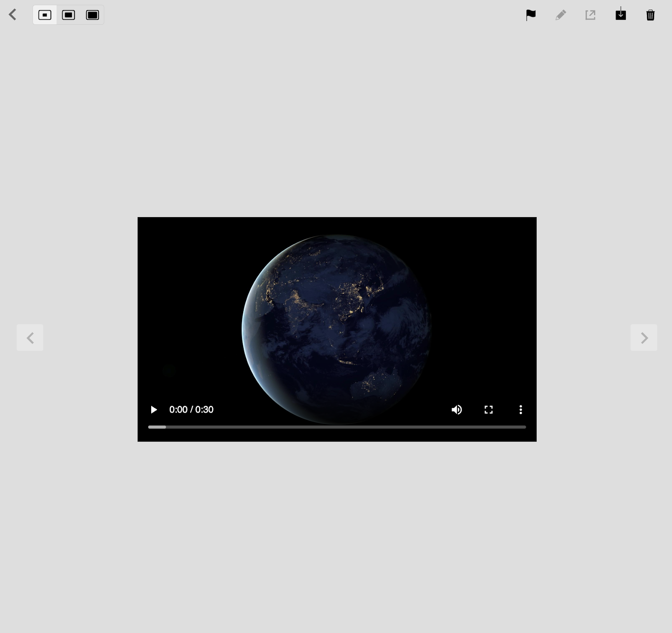Open the video's three-dot options menu
This screenshot has height=633, width=672.
521,410
